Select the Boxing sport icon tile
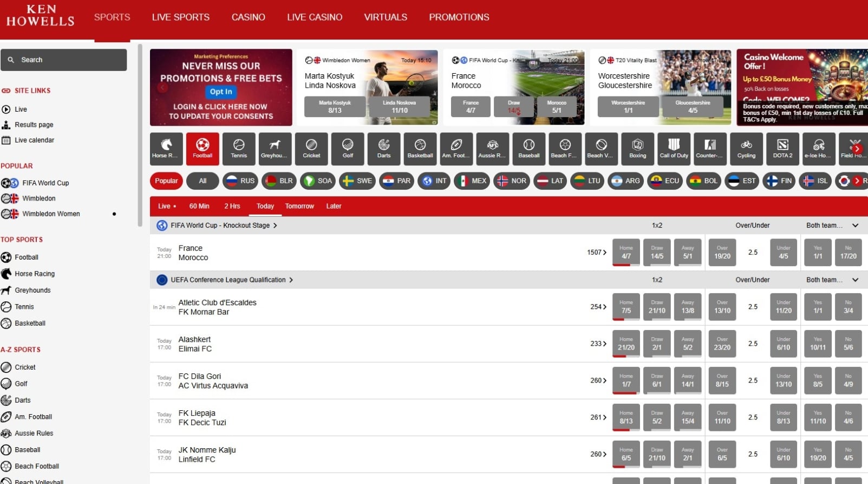 (638, 149)
